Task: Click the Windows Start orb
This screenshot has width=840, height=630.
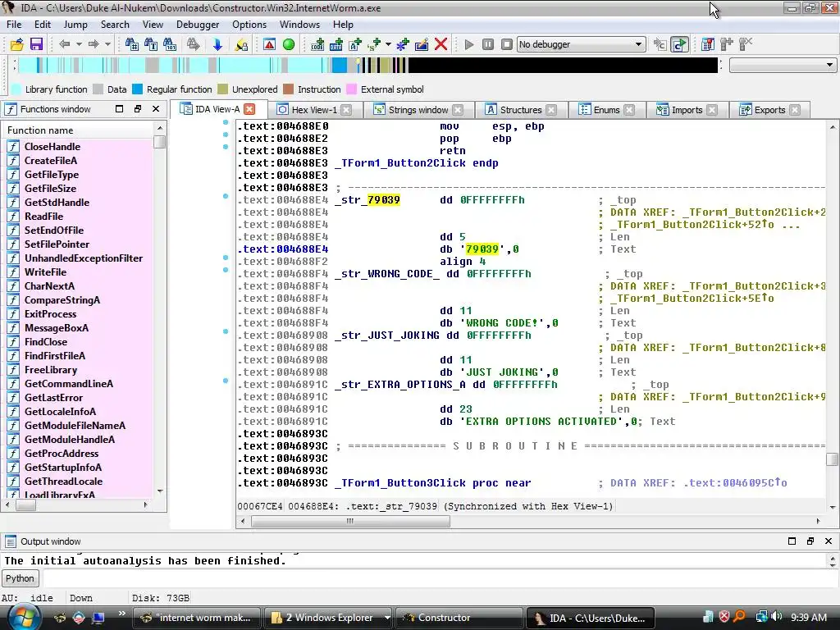Action: 24,617
